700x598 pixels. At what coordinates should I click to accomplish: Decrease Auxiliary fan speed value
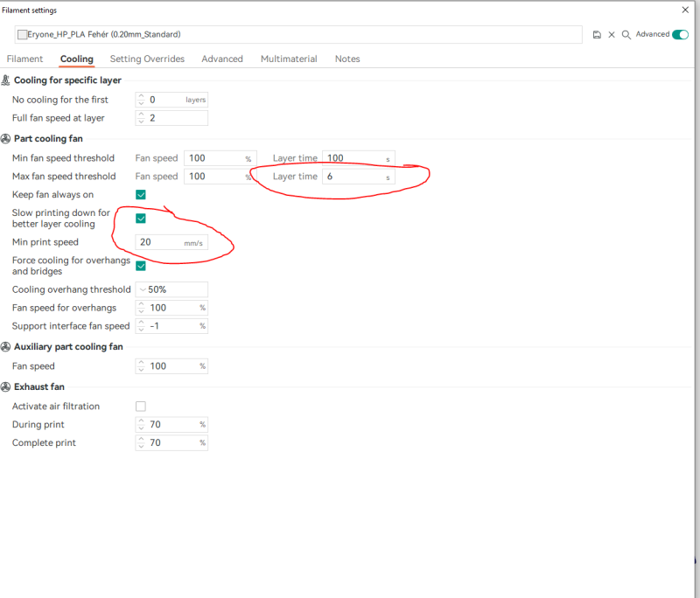141,370
